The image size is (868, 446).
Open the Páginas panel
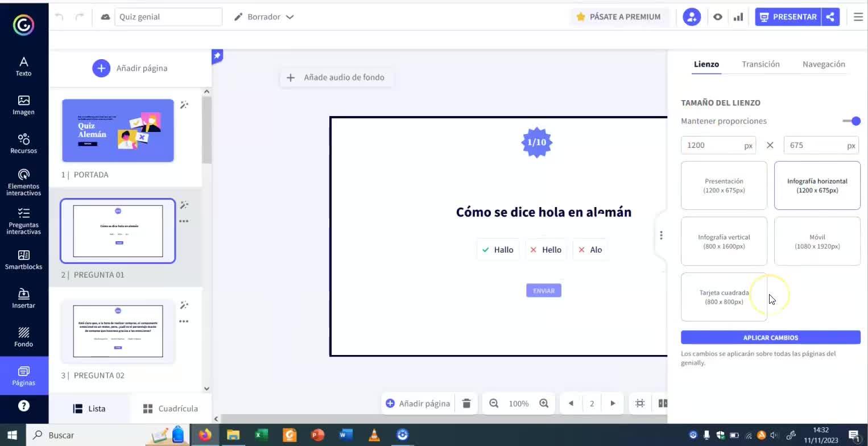point(24,376)
